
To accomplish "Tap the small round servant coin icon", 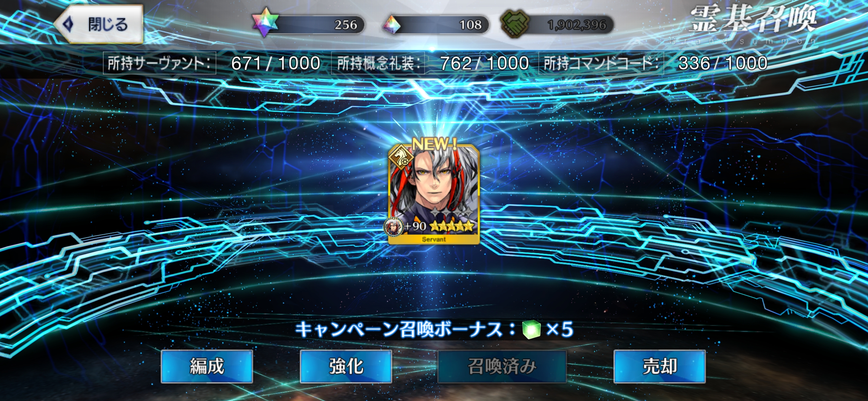I will coord(393,226).
